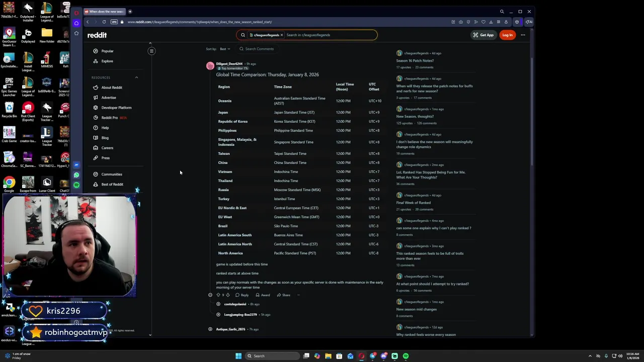Open Developer Platform link
Screen dimensions: 644x362
[x=112, y=108]
